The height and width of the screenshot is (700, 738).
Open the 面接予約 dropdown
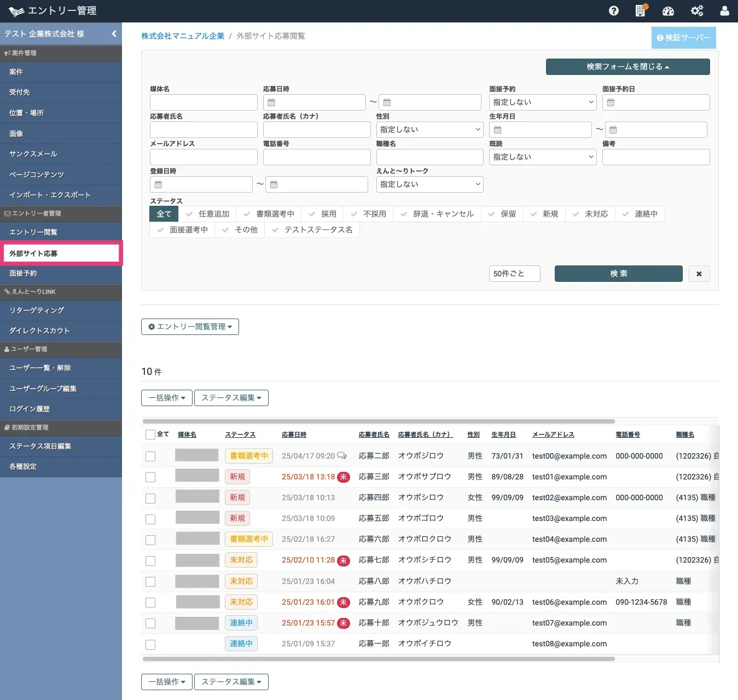542,102
